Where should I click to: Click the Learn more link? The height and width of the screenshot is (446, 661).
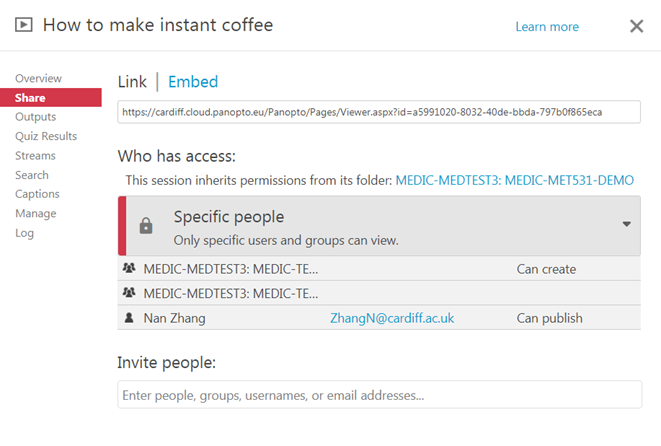point(547,27)
